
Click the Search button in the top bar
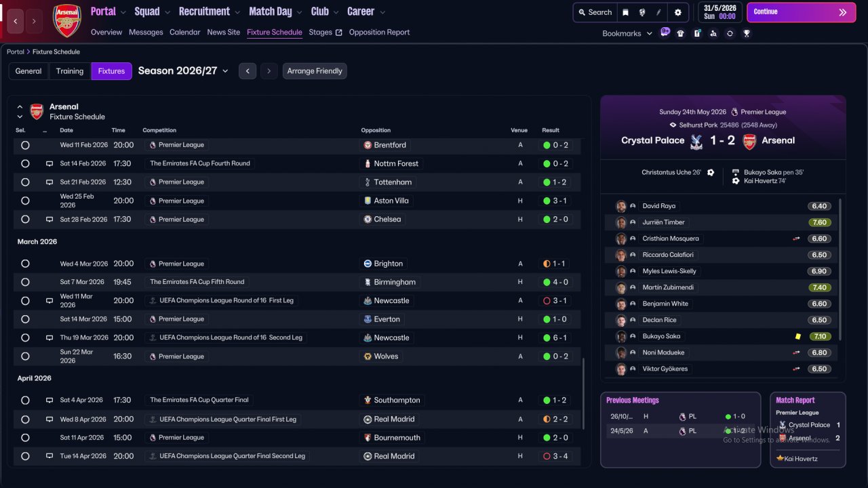595,12
